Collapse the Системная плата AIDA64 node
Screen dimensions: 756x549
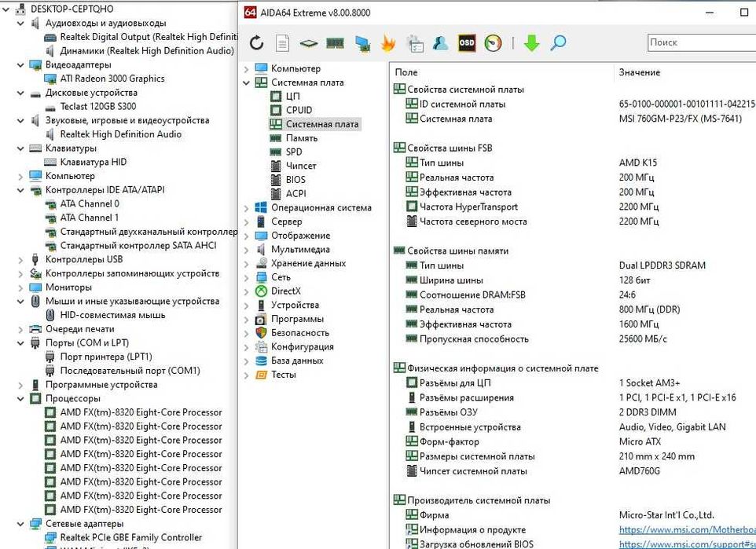coord(247,83)
